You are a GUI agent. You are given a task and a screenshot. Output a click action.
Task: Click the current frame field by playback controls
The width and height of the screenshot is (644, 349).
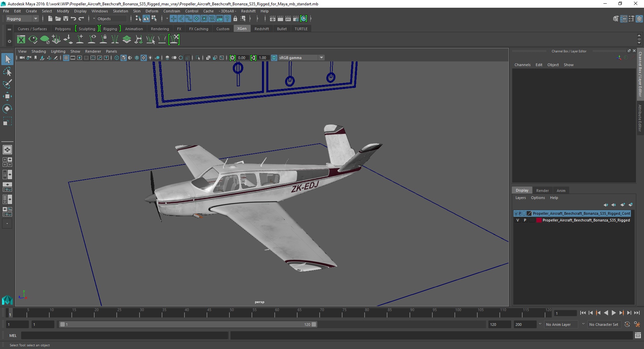click(x=566, y=313)
